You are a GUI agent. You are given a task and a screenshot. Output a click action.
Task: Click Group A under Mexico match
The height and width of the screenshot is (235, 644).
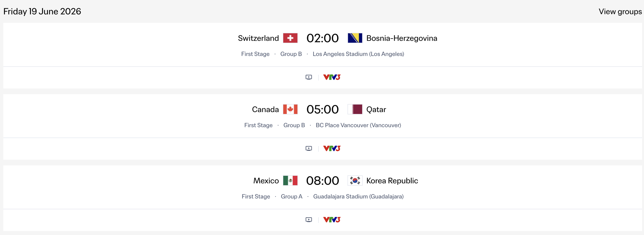[x=291, y=196]
